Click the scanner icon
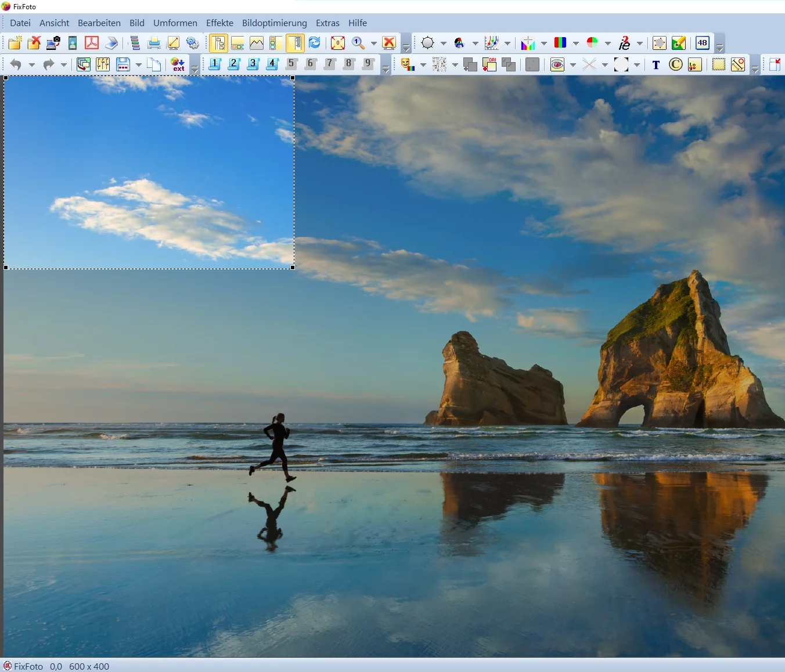Screen dimensions: 785x672 [111, 43]
